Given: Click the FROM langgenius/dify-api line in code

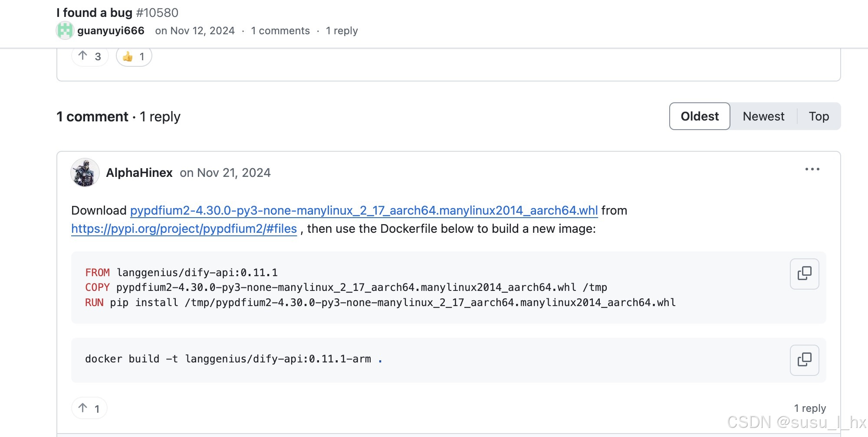Looking at the screenshot, I should click(181, 273).
